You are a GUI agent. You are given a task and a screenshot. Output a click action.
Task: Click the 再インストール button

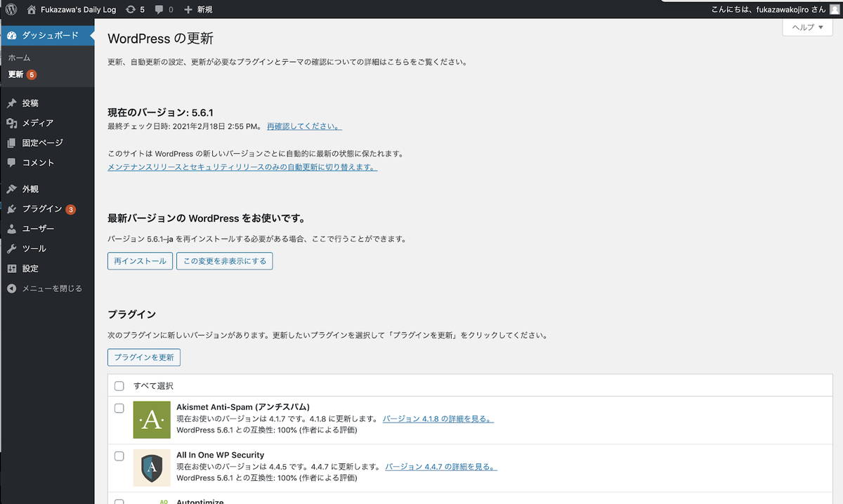click(140, 261)
